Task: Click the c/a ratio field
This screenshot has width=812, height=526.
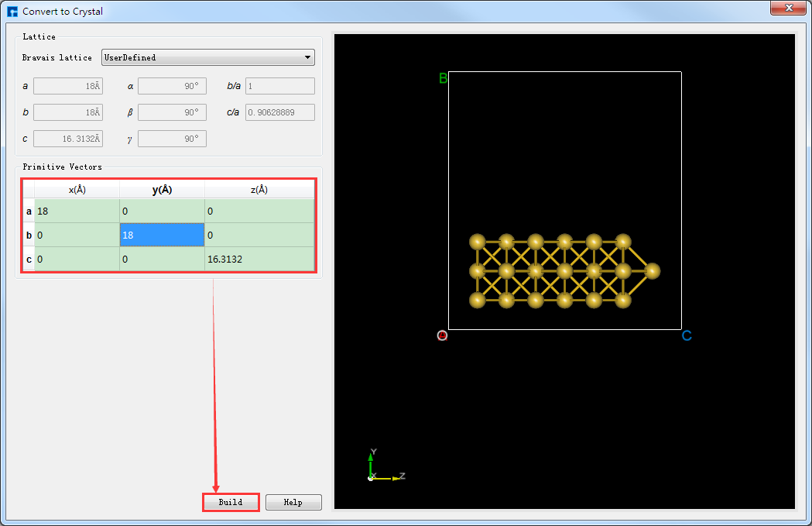Action: tap(280, 112)
